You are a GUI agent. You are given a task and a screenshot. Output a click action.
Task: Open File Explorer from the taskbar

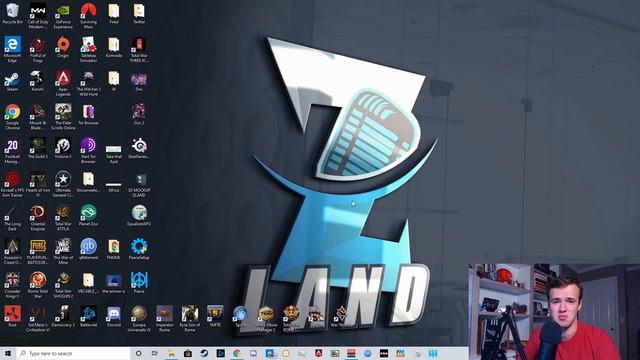point(171,353)
